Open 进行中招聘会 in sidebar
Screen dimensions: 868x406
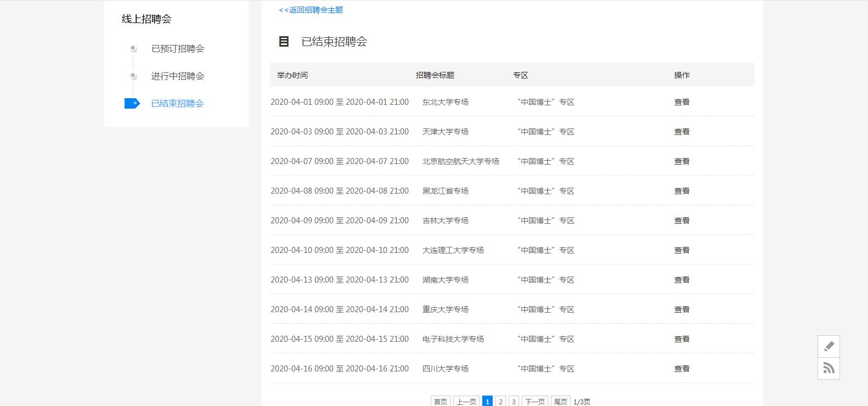tap(178, 76)
